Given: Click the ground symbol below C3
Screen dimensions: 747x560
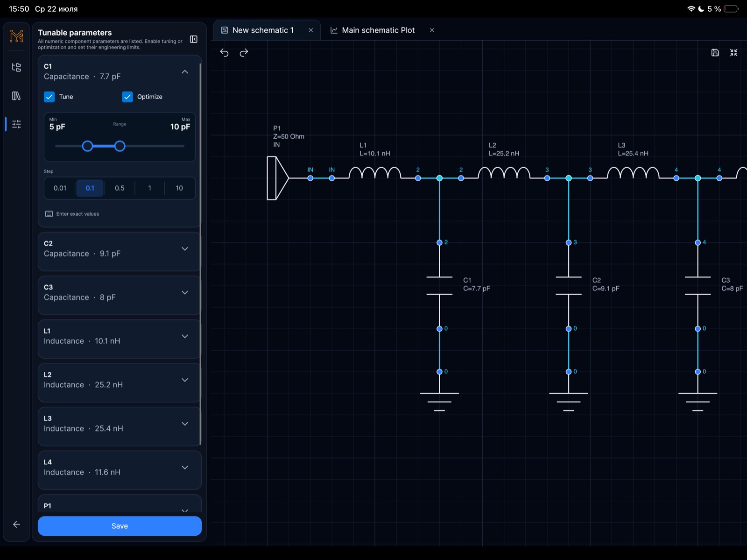Looking at the screenshot, I should pos(698,402).
